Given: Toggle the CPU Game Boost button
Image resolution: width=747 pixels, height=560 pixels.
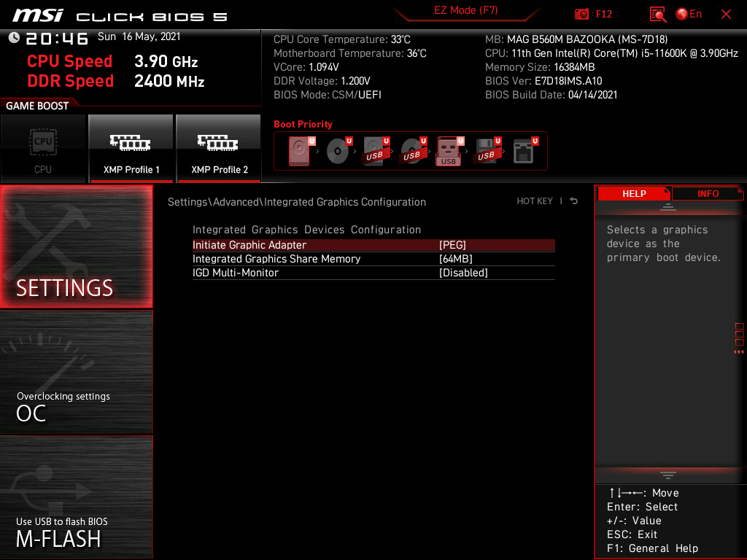Looking at the screenshot, I should (43, 149).
